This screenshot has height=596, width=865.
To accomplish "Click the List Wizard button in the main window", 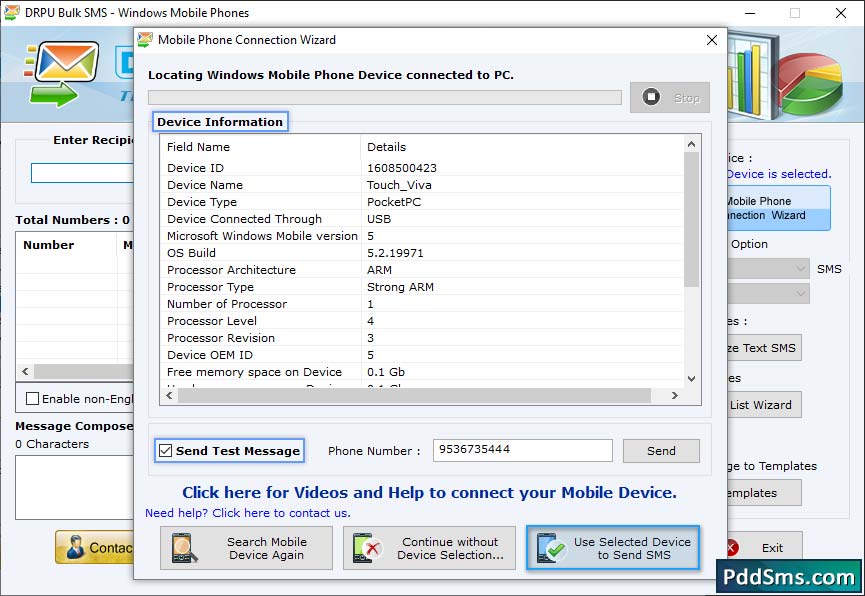I will 765,405.
